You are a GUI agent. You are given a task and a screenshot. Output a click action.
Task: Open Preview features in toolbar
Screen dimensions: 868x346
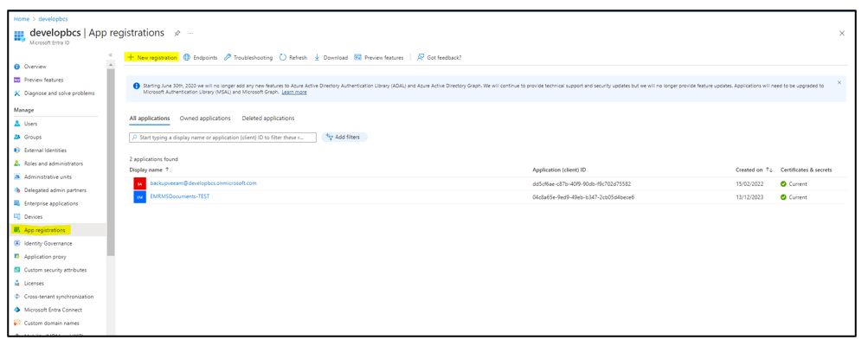tap(378, 58)
